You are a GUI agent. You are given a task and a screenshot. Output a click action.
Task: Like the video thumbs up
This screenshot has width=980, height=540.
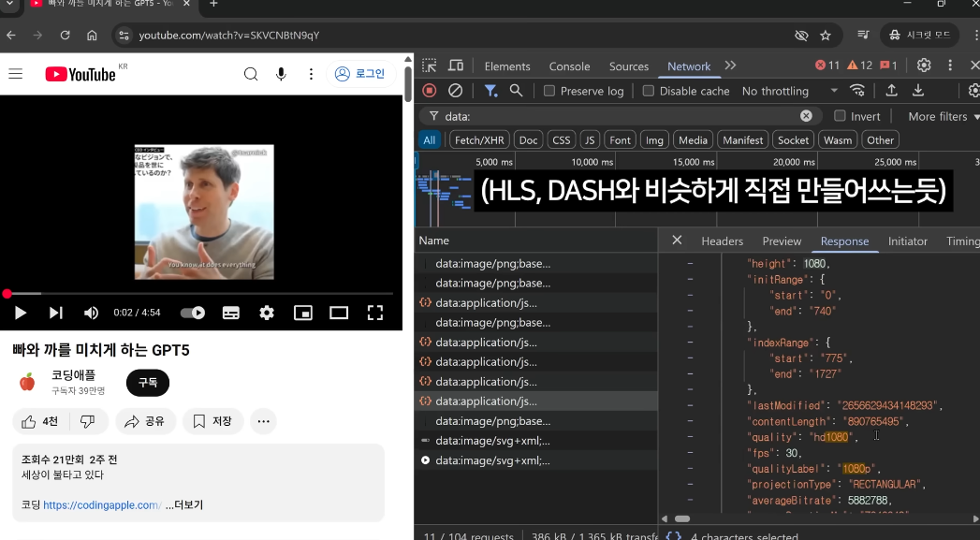tap(40, 422)
